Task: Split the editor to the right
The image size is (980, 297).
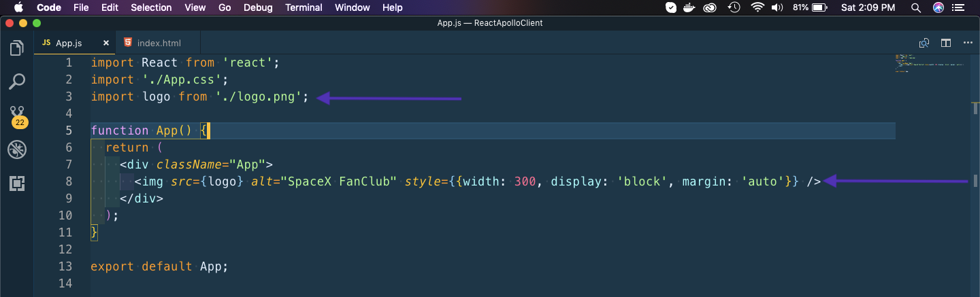Action: pyautogui.click(x=946, y=43)
